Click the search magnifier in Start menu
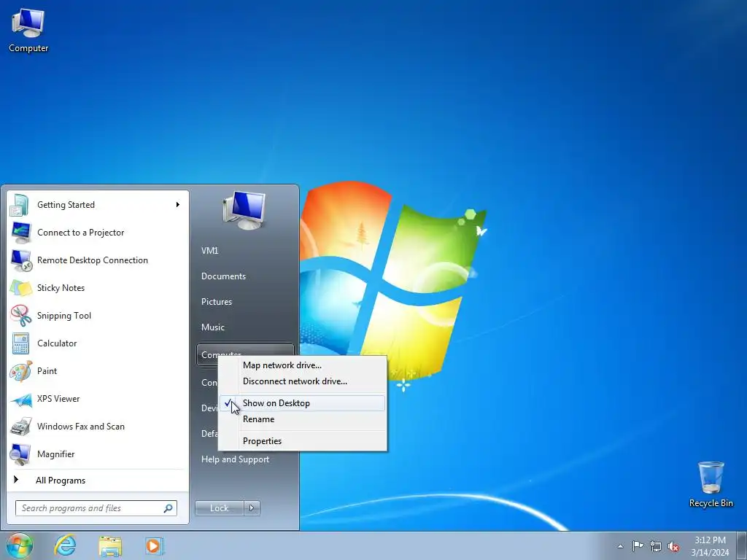This screenshot has width=747, height=560. (x=168, y=508)
